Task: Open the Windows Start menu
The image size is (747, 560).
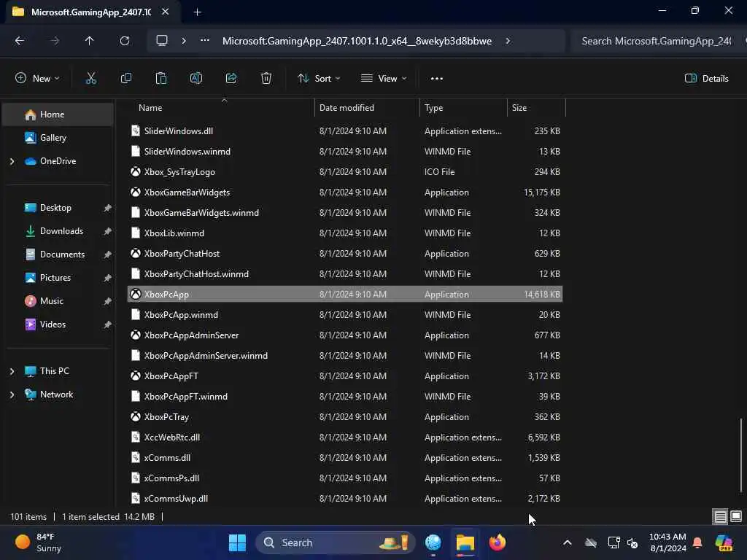Action: (237, 542)
